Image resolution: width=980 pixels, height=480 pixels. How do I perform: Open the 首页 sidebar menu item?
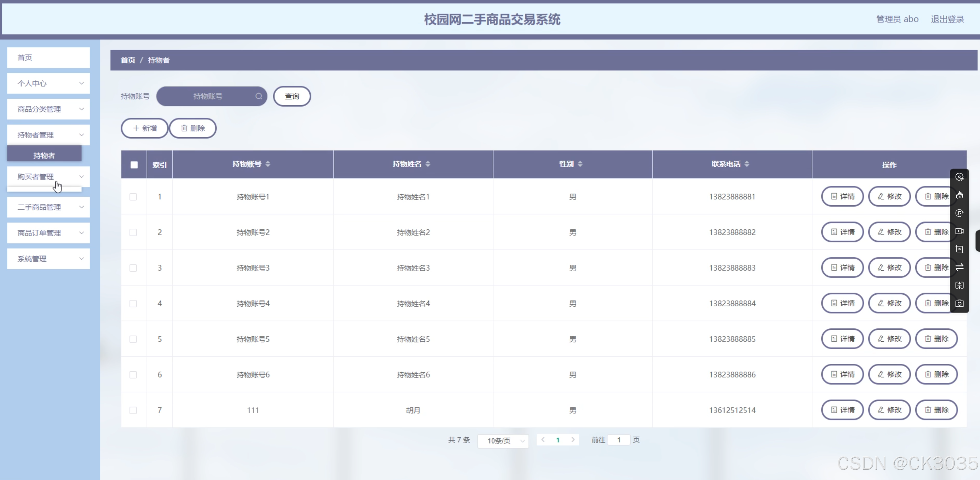(48, 57)
